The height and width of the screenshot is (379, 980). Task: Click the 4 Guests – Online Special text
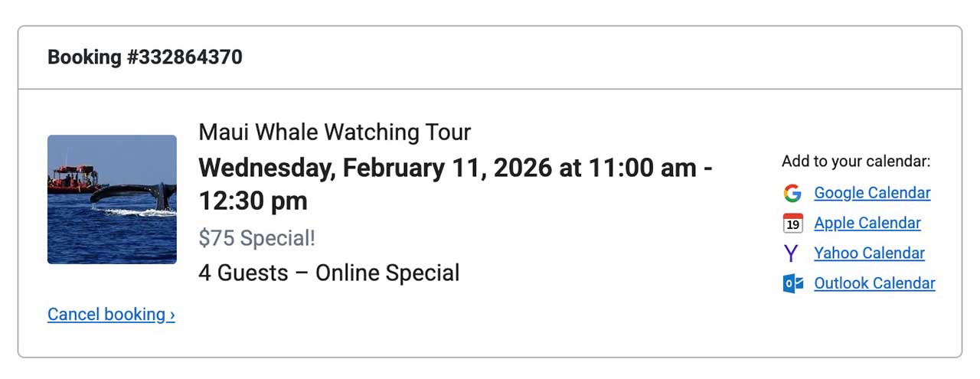[328, 273]
